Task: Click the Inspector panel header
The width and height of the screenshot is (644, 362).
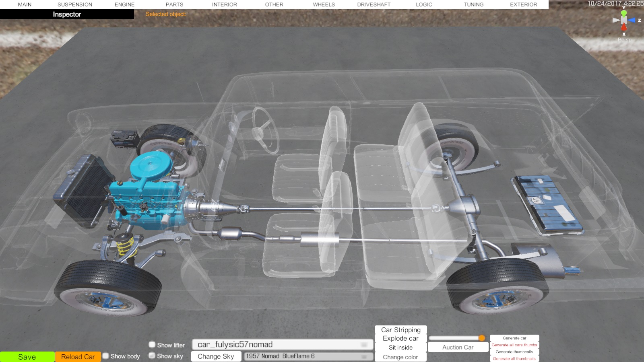Action: pos(67,14)
